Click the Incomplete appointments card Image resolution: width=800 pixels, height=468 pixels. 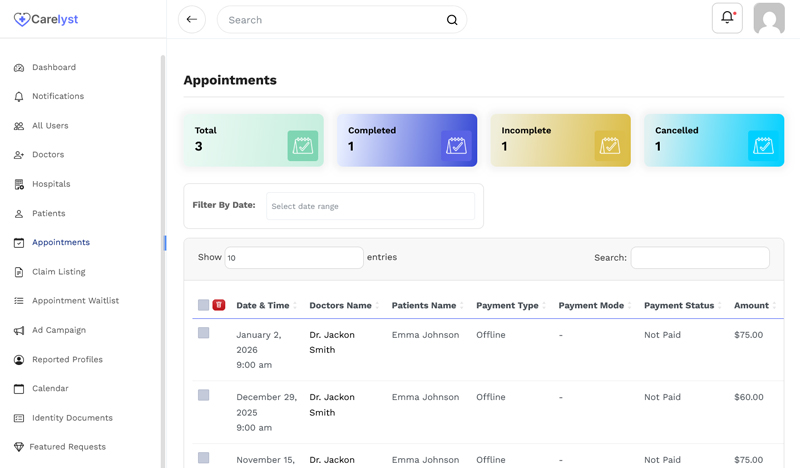(x=561, y=140)
